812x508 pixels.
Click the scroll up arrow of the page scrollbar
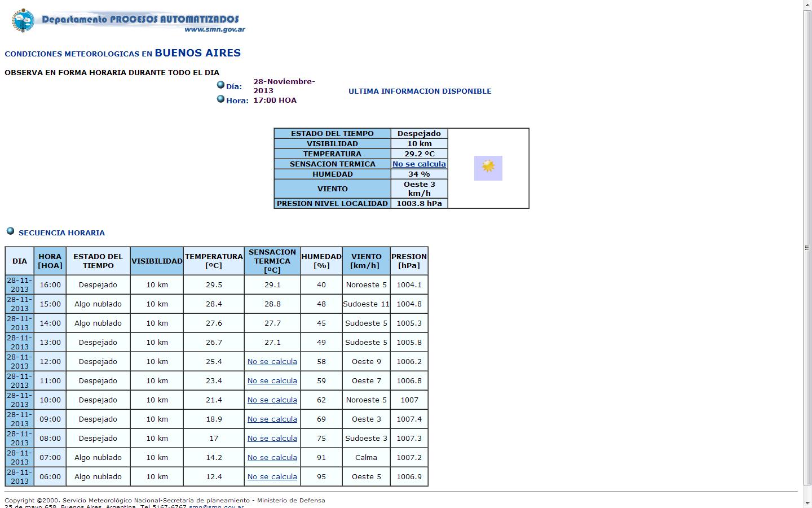click(x=807, y=5)
